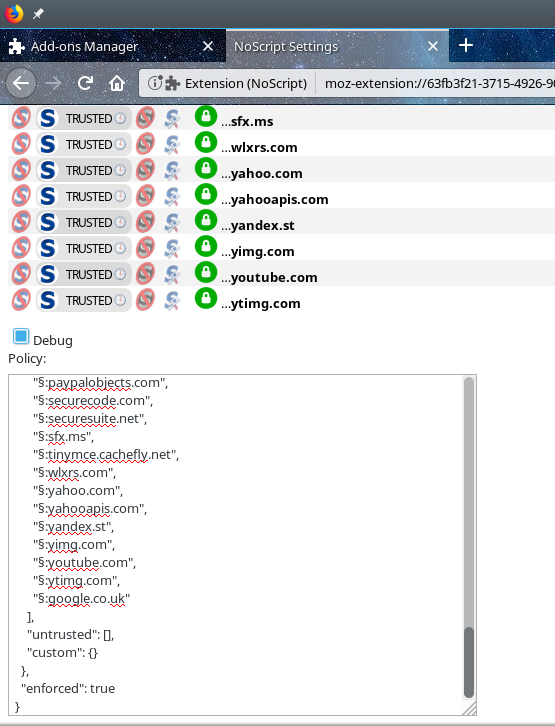555x726 pixels.
Task: Set yahooapis.com to Default preset
Action: pyautogui.click(x=21, y=196)
